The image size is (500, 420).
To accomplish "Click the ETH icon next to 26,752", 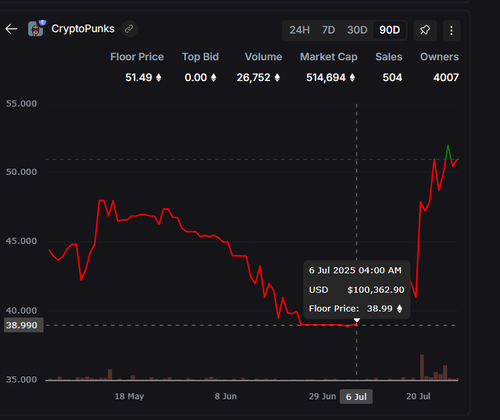I will click(x=277, y=78).
